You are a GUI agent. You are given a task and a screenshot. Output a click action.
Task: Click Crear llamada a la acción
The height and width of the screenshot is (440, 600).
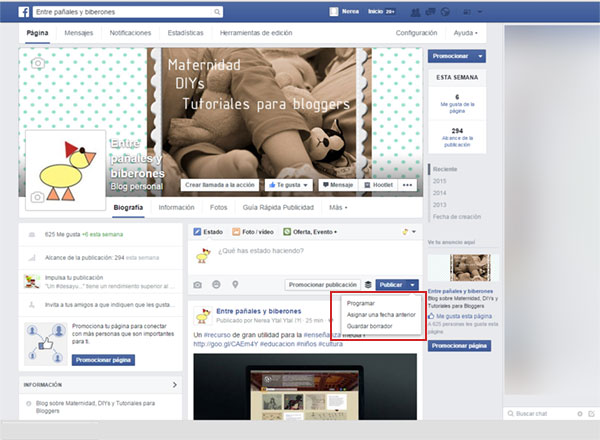pyautogui.click(x=220, y=185)
